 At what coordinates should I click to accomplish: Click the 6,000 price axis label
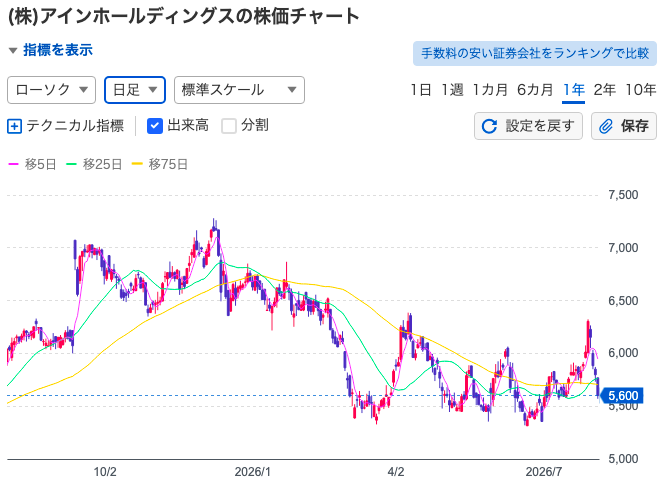(623, 353)
